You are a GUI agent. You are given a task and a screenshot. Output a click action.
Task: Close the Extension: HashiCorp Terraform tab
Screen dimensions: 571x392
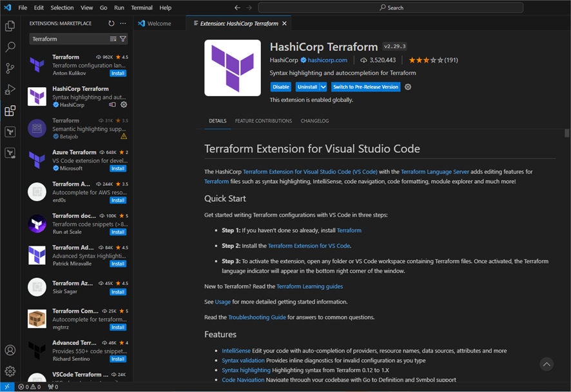[284, 23]
